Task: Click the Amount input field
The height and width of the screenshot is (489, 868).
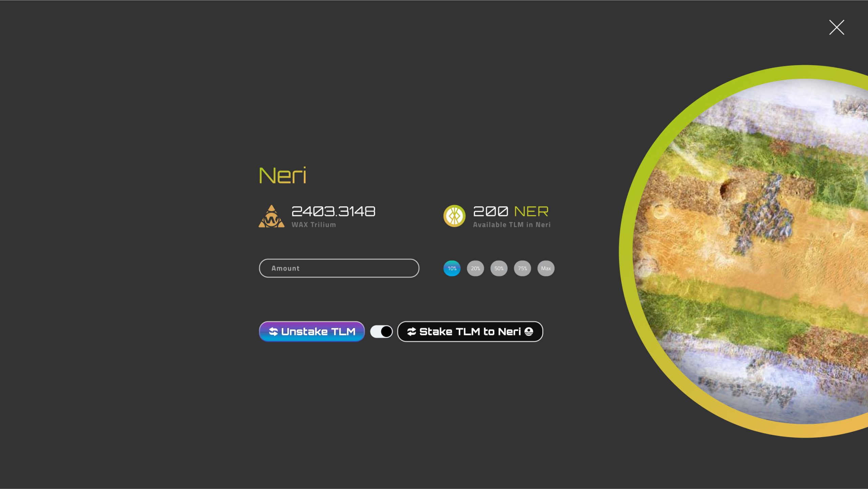Action: click(x=339, y=268)
